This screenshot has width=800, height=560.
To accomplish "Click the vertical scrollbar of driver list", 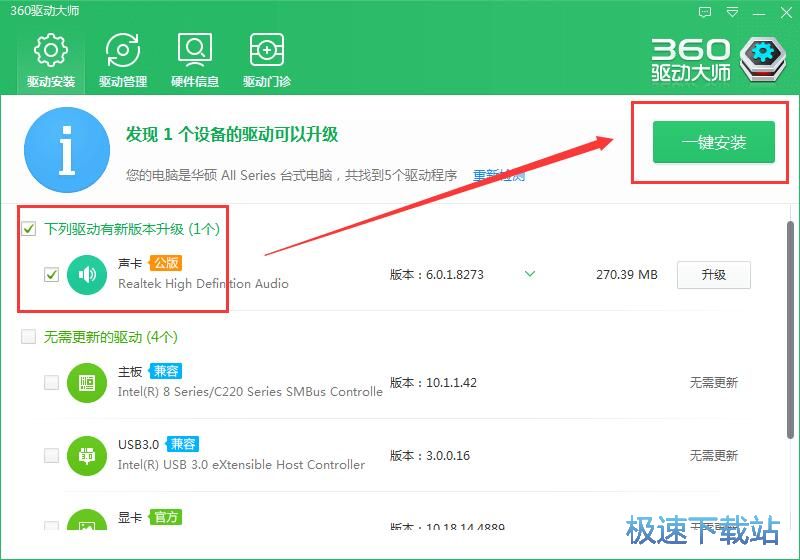I will (x=790, y=329).
